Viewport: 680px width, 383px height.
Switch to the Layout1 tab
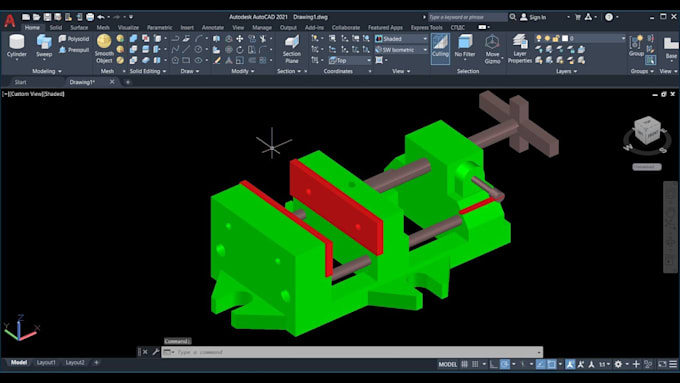46,363
